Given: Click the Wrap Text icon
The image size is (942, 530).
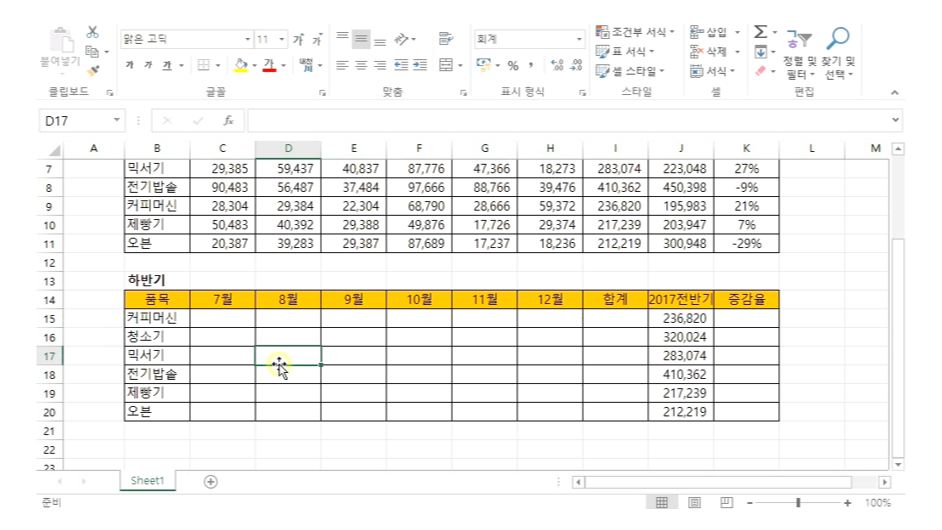Looking at the screenshot, I should [445, 39].
